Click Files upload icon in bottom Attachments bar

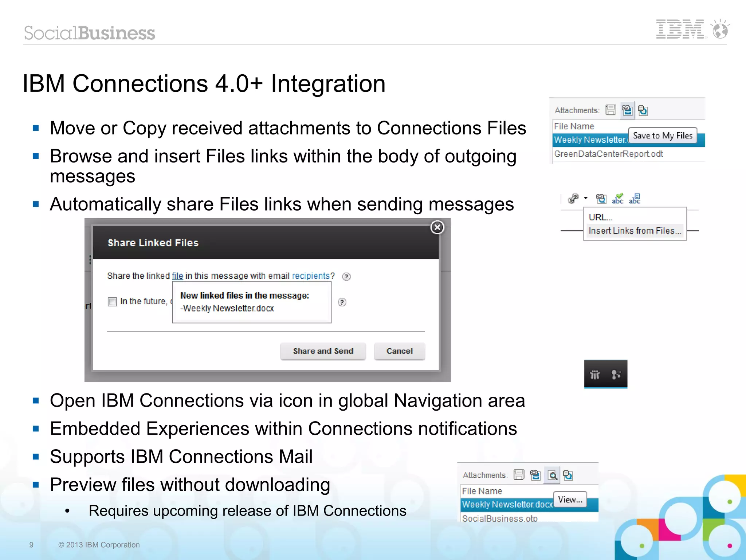coord(535,475)
